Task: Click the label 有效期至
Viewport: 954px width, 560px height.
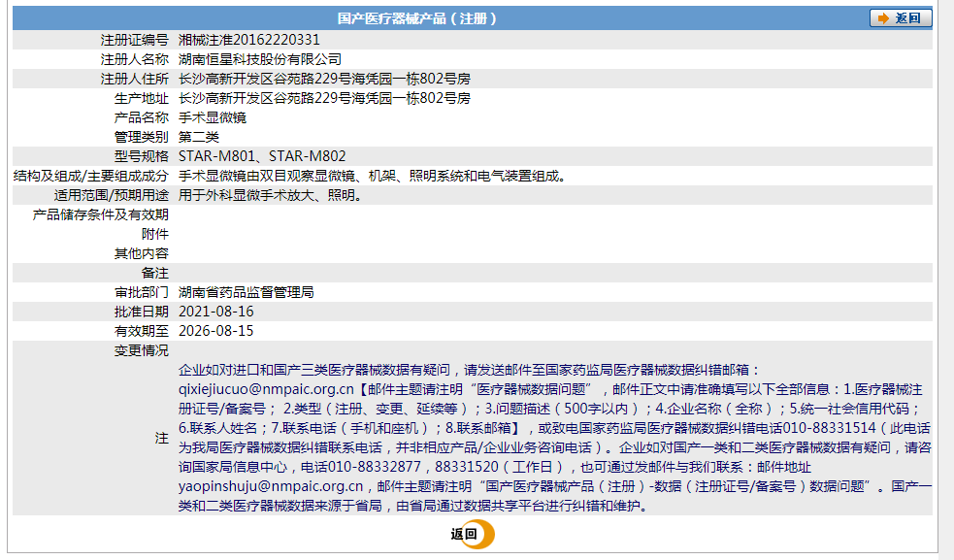Action: [141, 331]
